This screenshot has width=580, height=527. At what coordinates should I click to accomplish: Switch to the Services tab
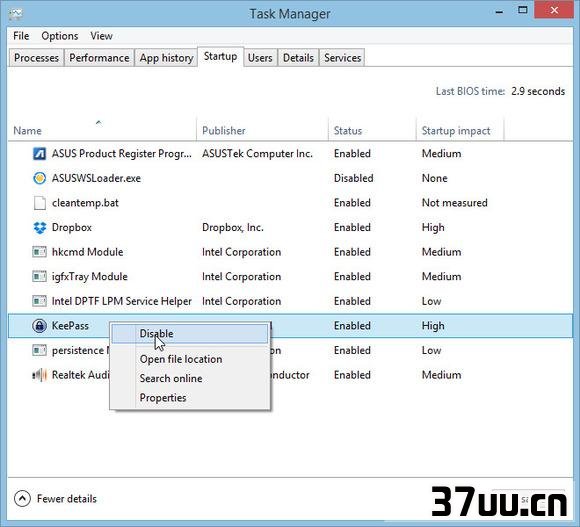(x=343, y=58)
